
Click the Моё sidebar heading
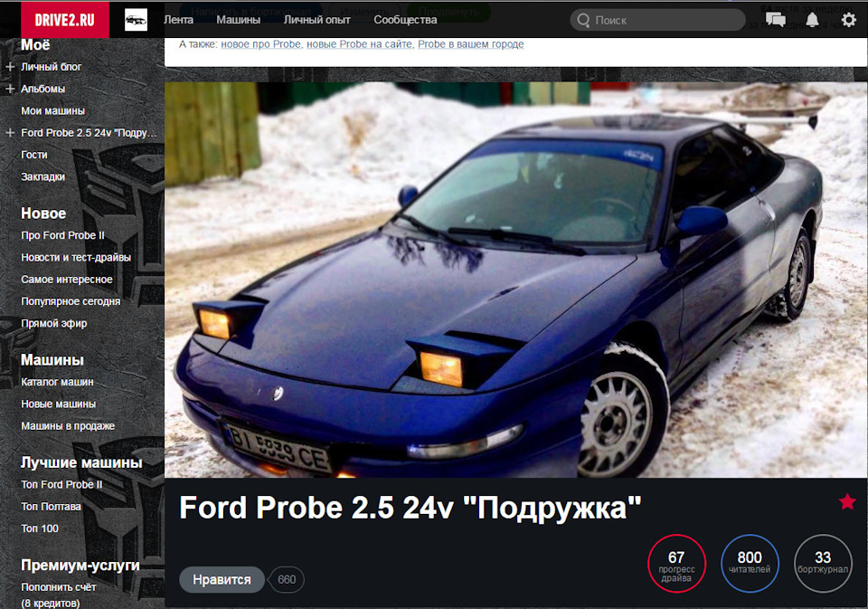pyautogui.click(x=35, y=45)
